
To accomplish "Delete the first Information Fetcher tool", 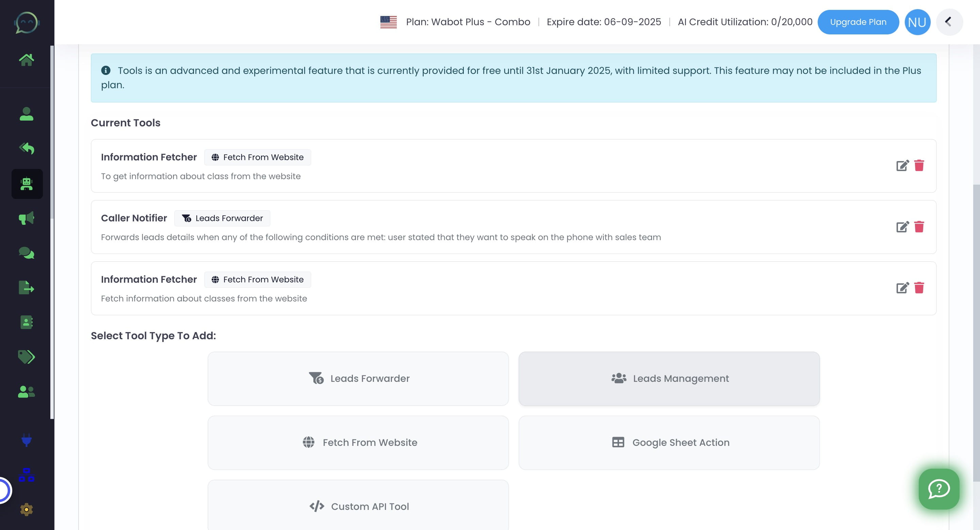I will 919,166.
